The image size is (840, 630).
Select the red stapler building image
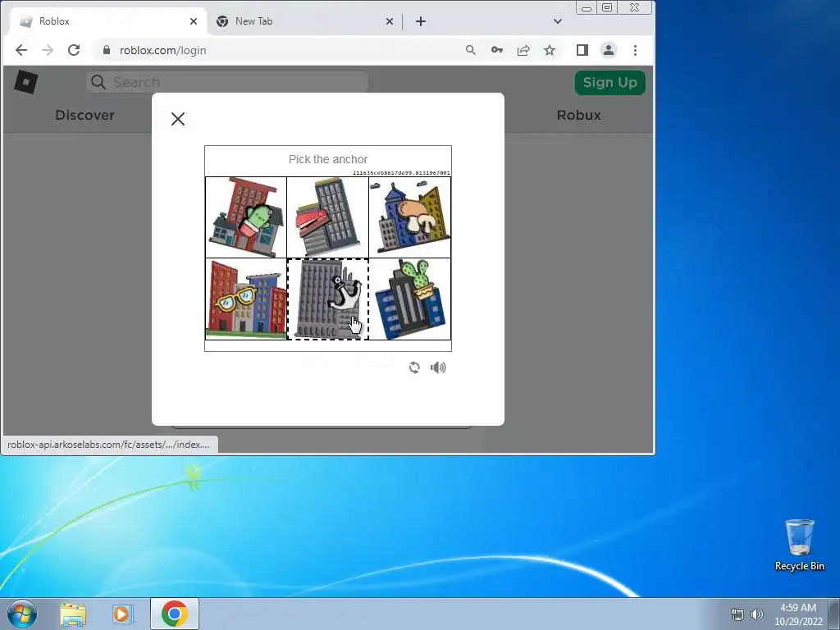328,217
